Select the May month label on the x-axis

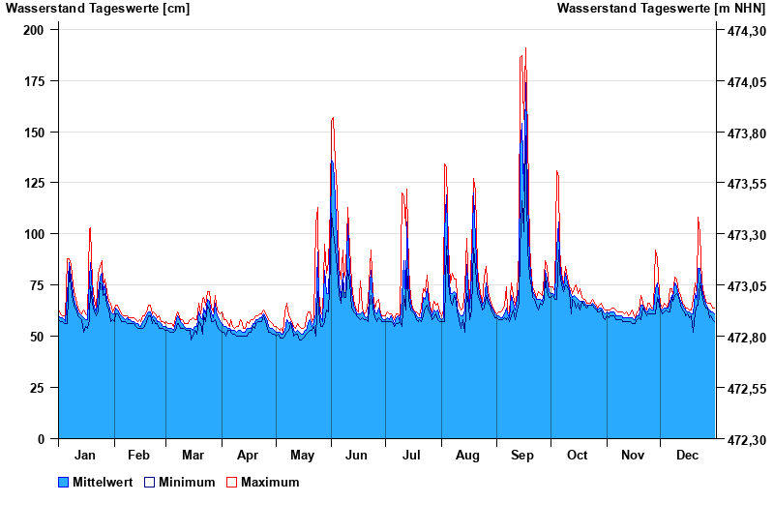pos(302,455)
